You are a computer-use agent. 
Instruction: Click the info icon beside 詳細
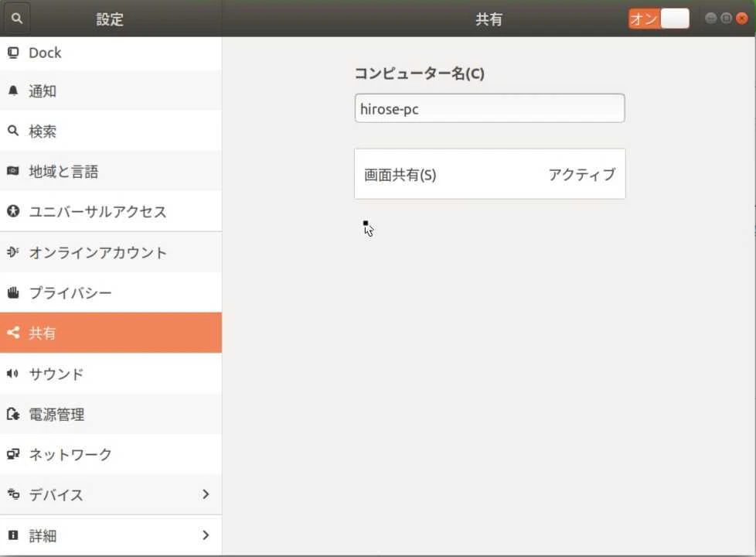click(13, 535)
